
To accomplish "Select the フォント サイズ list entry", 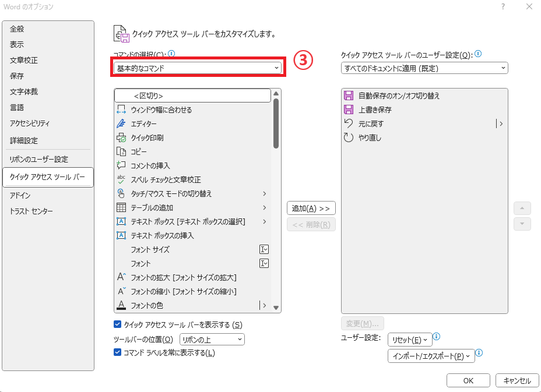I will click(x=192, y=250).
